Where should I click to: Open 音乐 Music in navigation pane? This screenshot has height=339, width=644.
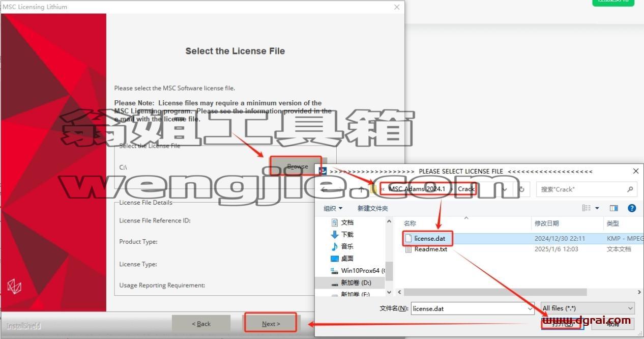[x=347, y=246]
